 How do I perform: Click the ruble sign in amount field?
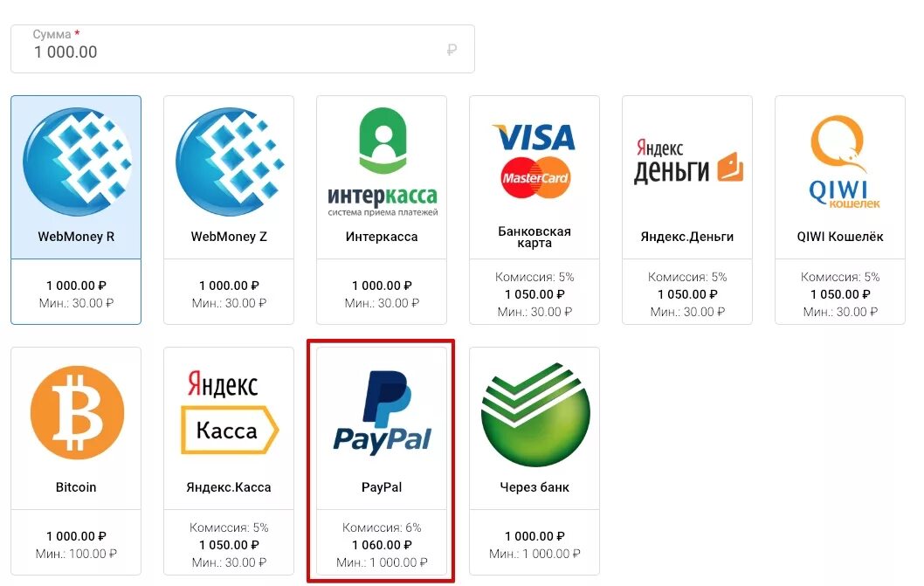coord(452,50)
